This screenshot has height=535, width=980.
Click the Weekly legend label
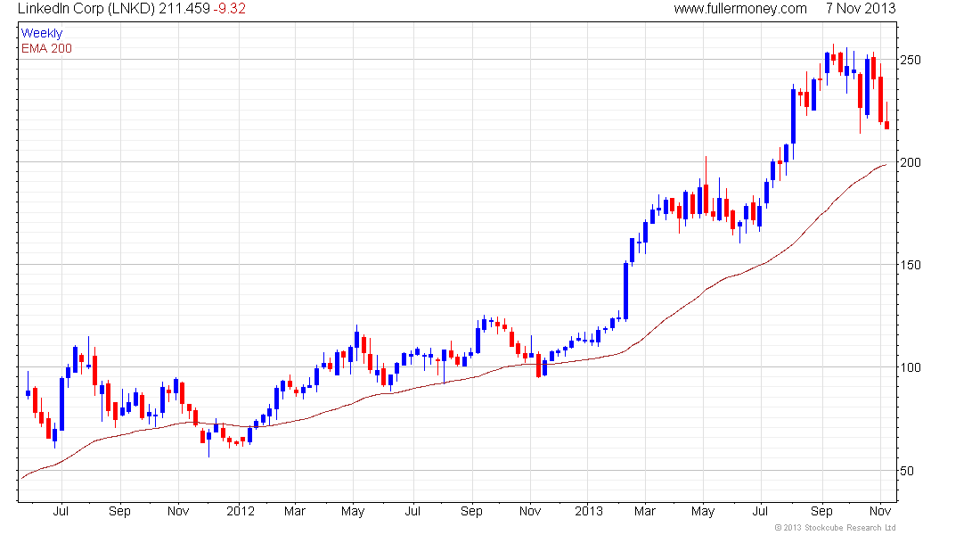point(42,33)
